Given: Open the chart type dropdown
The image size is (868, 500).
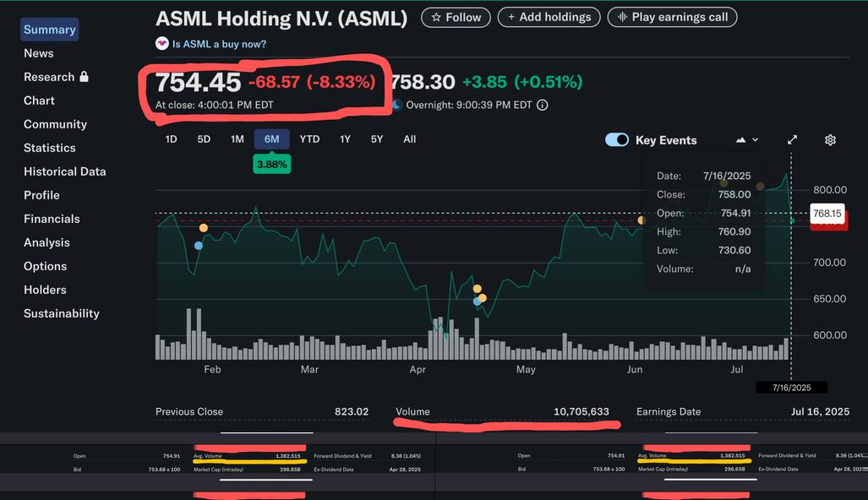Looking at the screenshot, I should click(x=747, y=140).
